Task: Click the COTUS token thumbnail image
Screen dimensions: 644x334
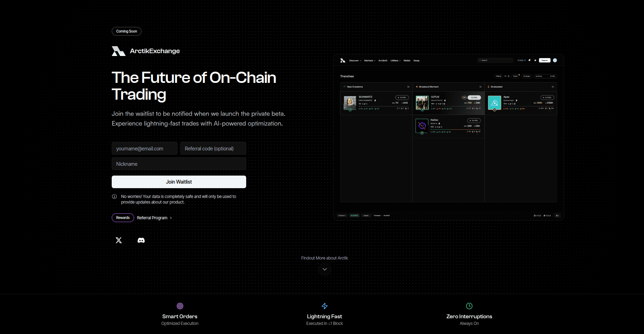Action: tap(422, 103)
